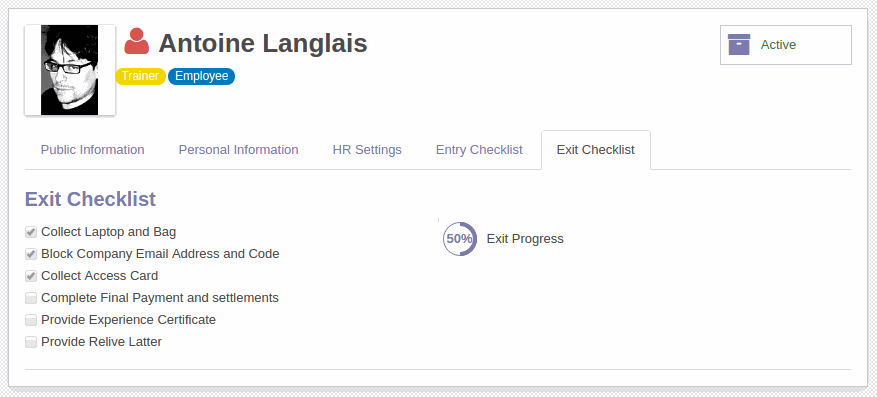Click the Exit Progress label

pos(525,239)
